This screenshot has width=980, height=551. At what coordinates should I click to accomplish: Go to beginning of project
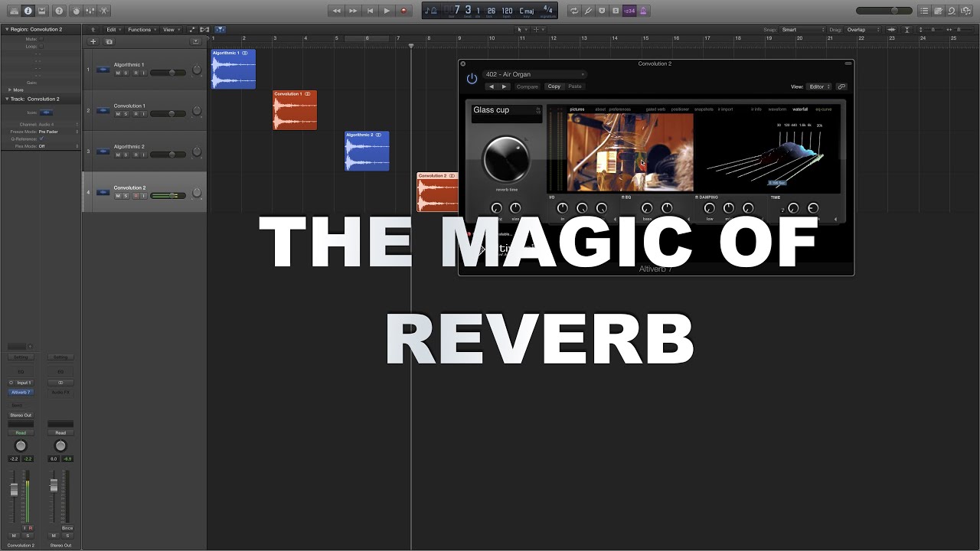(370, 11)
